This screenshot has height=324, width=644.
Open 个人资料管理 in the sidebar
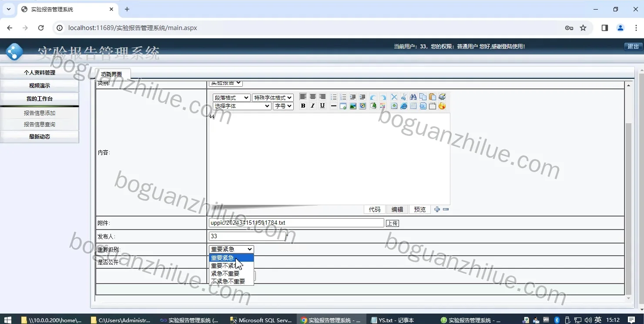tap(40, 73)
